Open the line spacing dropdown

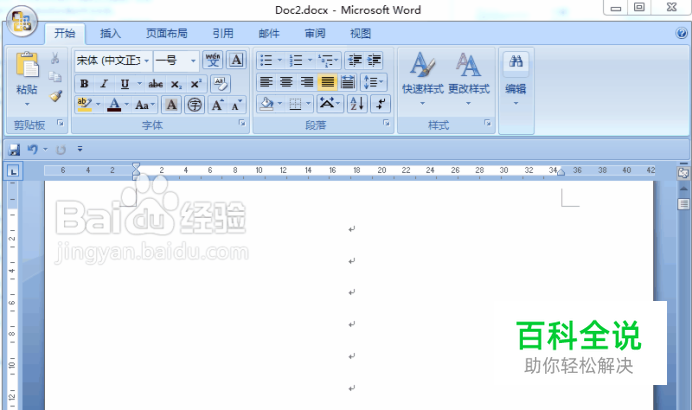click(373, 82)
